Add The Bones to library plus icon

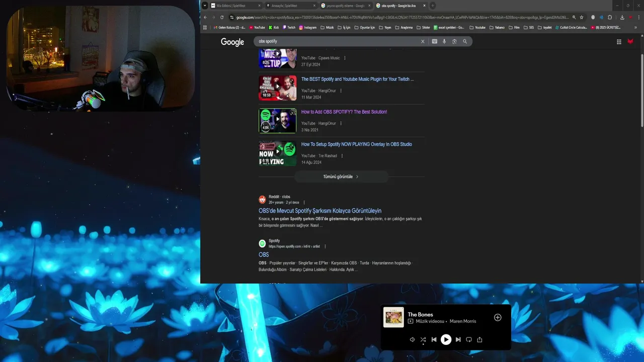pos(498,317)
